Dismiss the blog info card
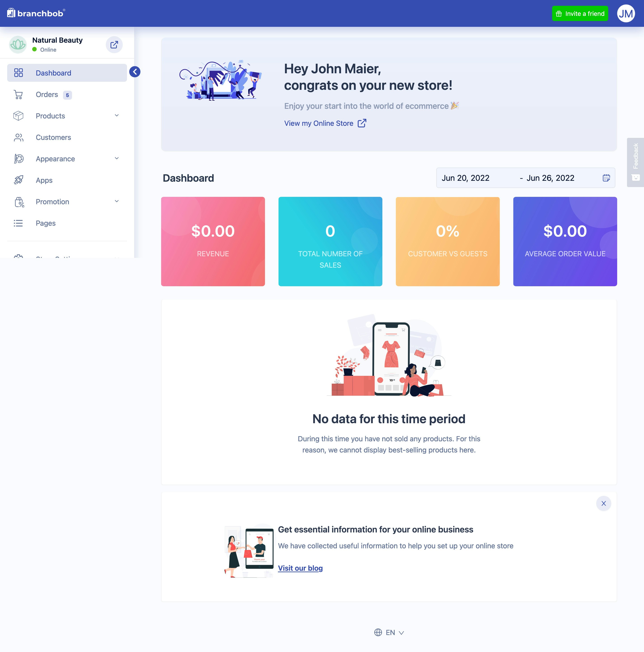Viewport: 644px width, 652px height. [x=604, y=503]
